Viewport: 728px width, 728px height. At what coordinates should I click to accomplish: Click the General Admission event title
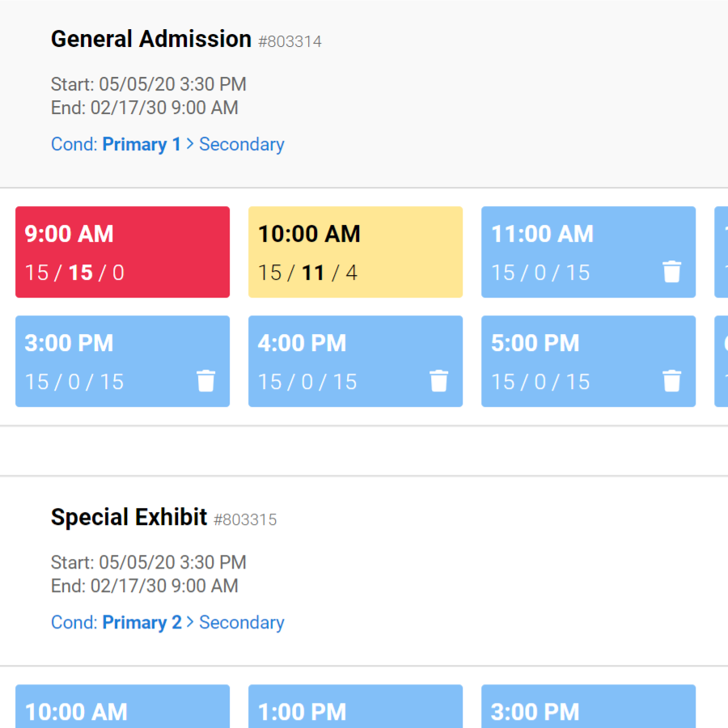point(150,39)
